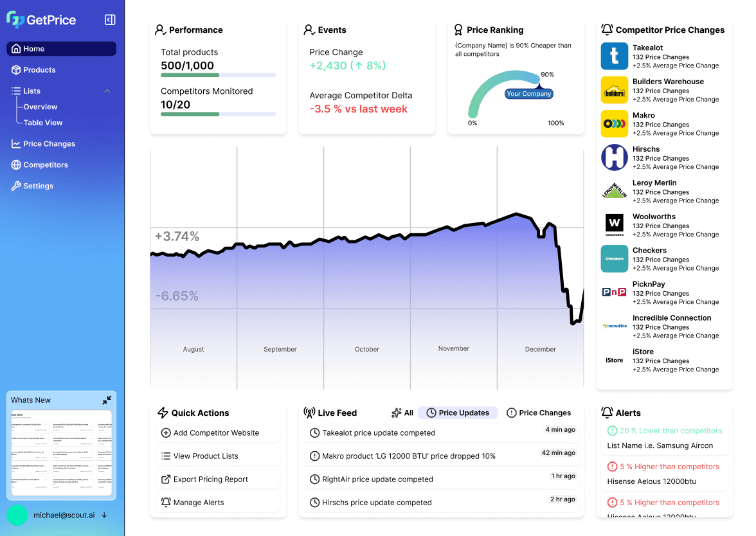Collapse the sidebar using the panel icon
Screen dimensions: 756x536
click(110, 20)
